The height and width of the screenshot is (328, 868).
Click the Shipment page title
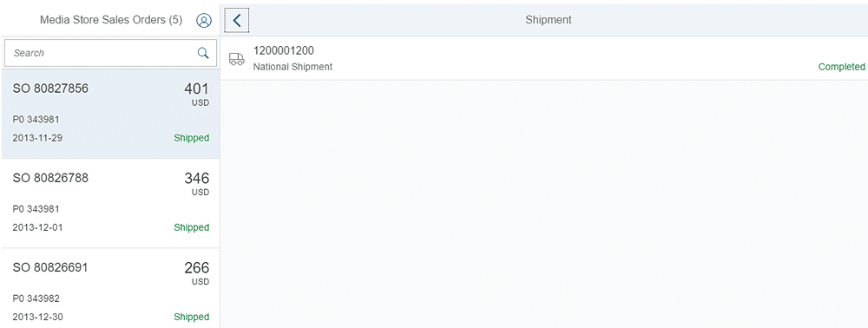[x=548, y=20]
